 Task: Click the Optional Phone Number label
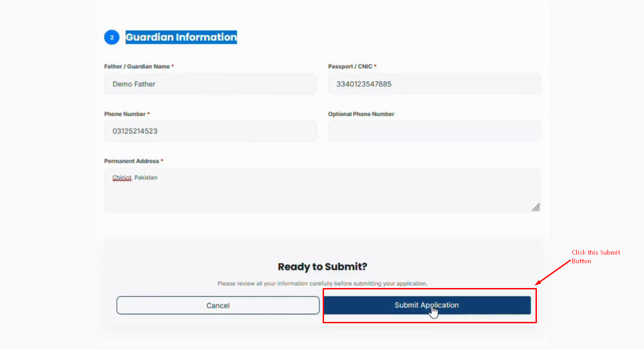pyautogui.click(x=361, y=114)
